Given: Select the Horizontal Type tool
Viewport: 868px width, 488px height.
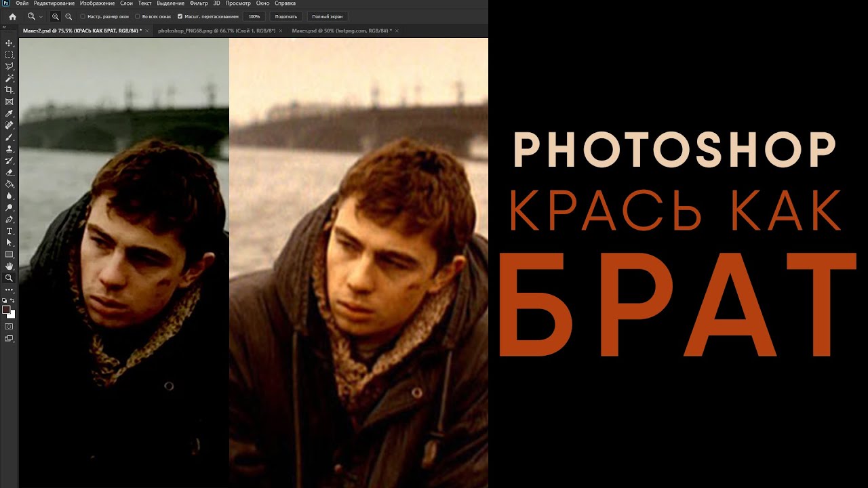Looking at the screenshot, I should click(x=9, y=231).
